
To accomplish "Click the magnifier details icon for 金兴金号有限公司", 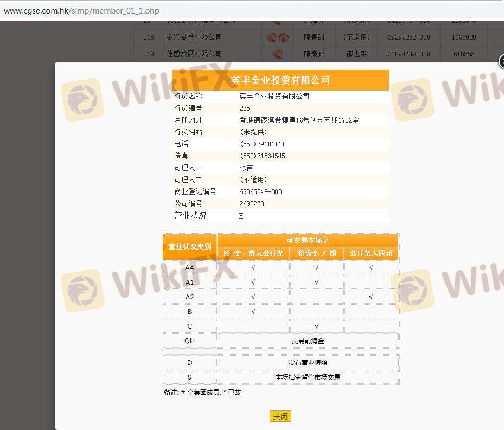I will pyautogui.click(x=272, y=37).
